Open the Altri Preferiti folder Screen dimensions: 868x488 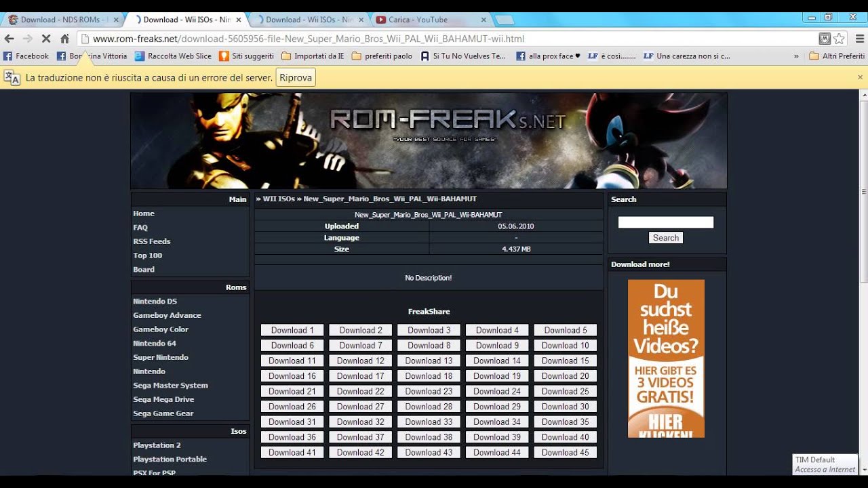coord(837,56)
